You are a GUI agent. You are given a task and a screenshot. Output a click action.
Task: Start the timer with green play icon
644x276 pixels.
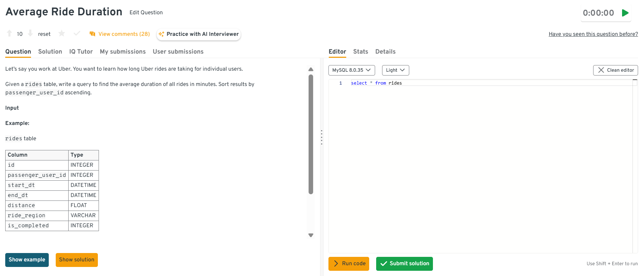pyautogui.click(x=625, y=13)
